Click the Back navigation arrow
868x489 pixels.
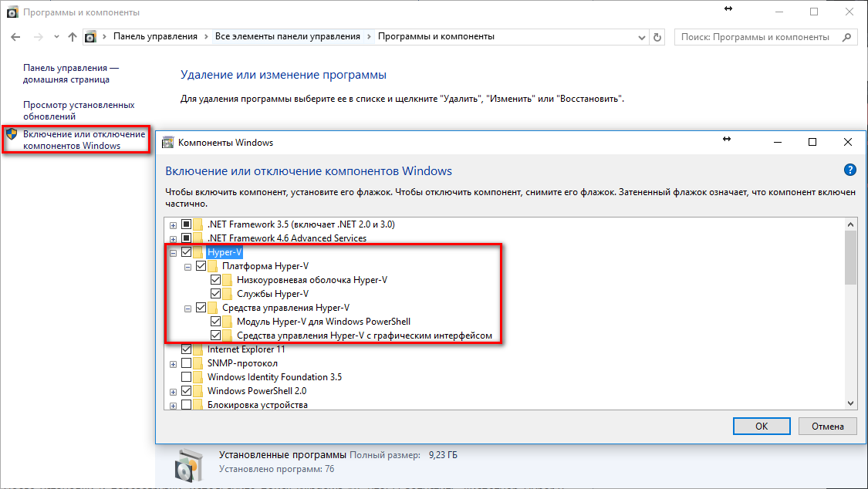[17, 36]
